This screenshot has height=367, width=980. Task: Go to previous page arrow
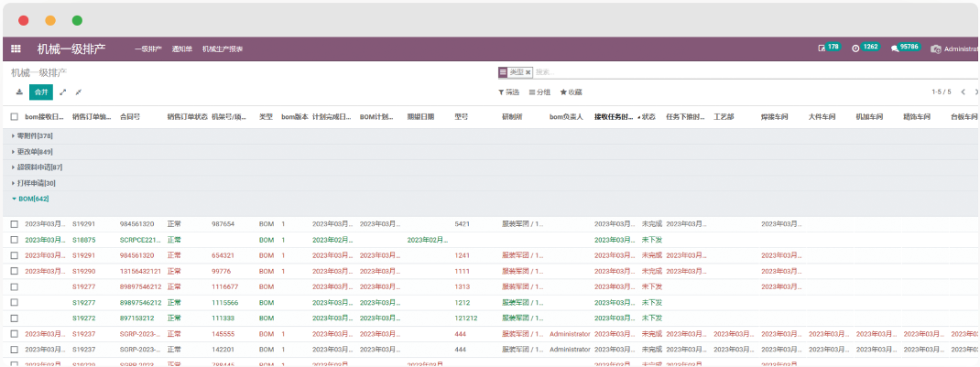(963, 92)
